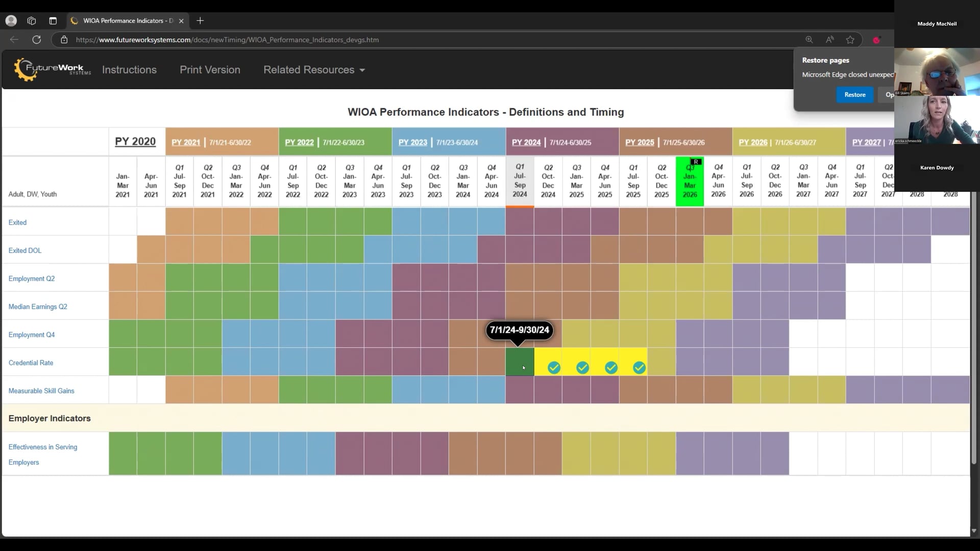Open the Measurable Skill Gains link

(x=41, y=391)
